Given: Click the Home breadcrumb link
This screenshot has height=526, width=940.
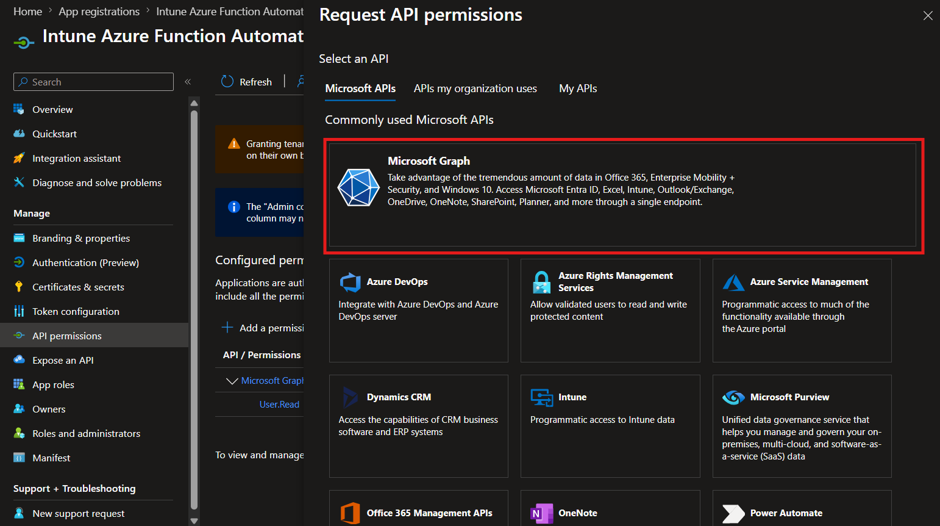Looking at the screenshot, I should pyautogui.click(x=28, y=11).
